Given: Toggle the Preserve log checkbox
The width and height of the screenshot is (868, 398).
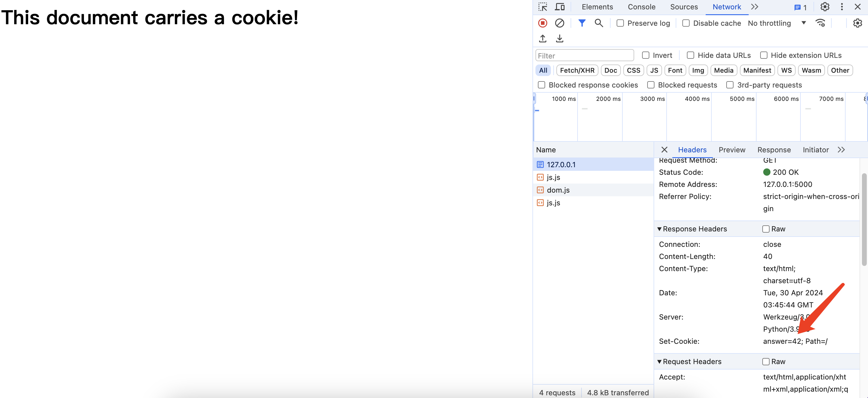Looking at the screenshot, I should pos(620,23).
